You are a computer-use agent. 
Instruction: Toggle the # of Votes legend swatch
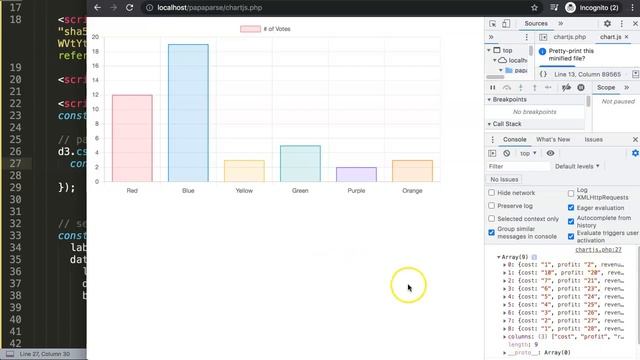(250, 29)
